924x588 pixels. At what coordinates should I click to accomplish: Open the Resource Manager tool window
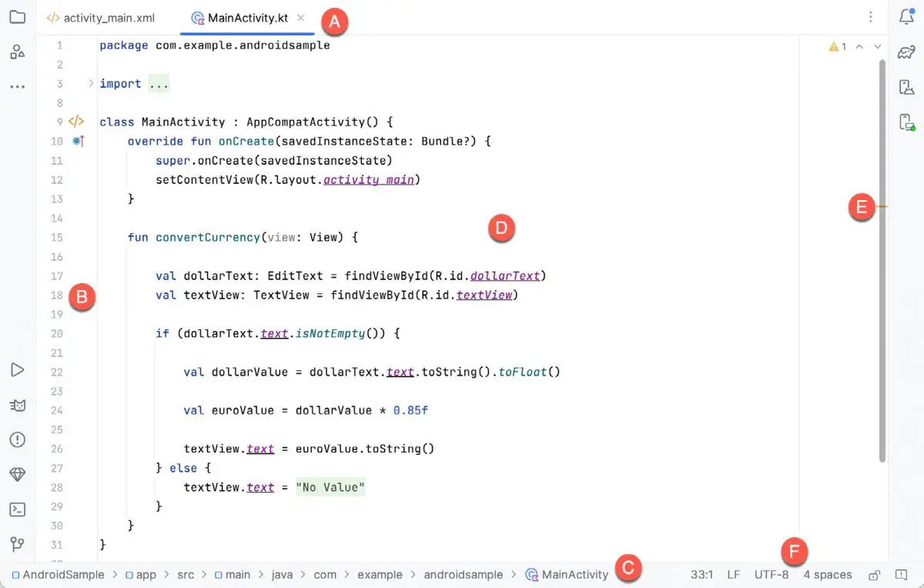coord(17,52)
